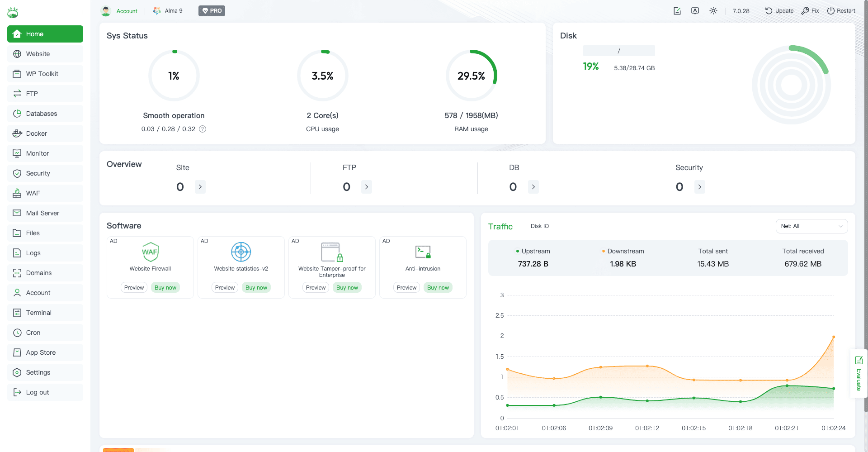Image resolution: width=868 pixels, height=452 pixels.
Task: Expand the Site count arrow
Action: pos(200,187)
